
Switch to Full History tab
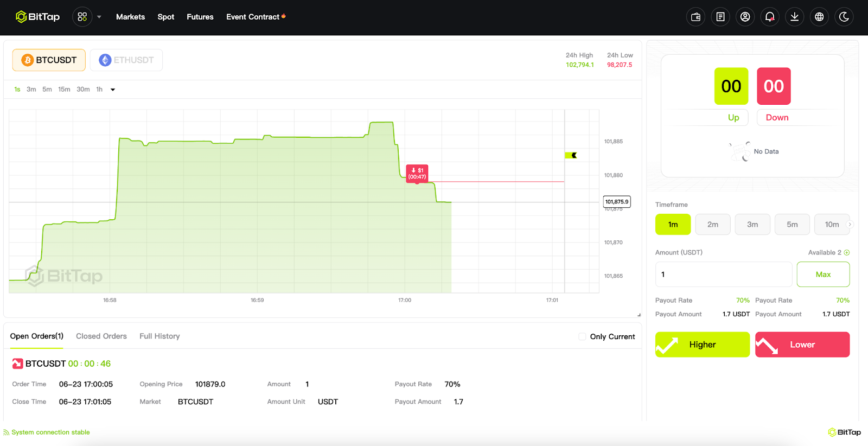click(159, 336)
